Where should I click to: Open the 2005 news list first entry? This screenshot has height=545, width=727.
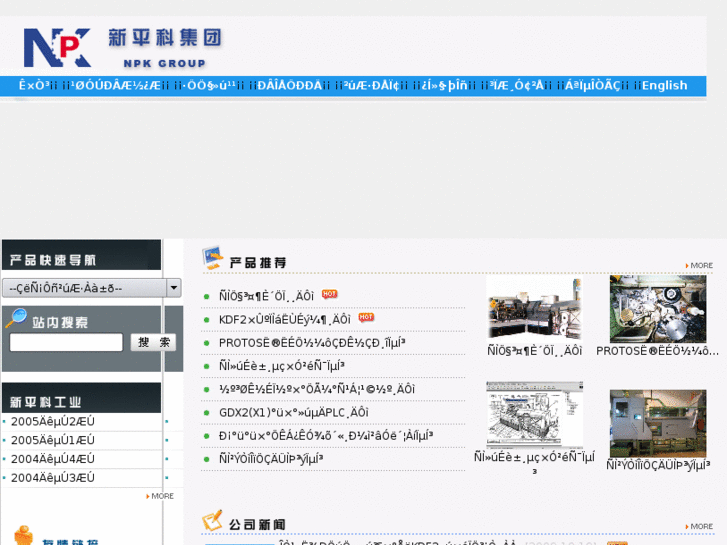(x=52, y=422)
